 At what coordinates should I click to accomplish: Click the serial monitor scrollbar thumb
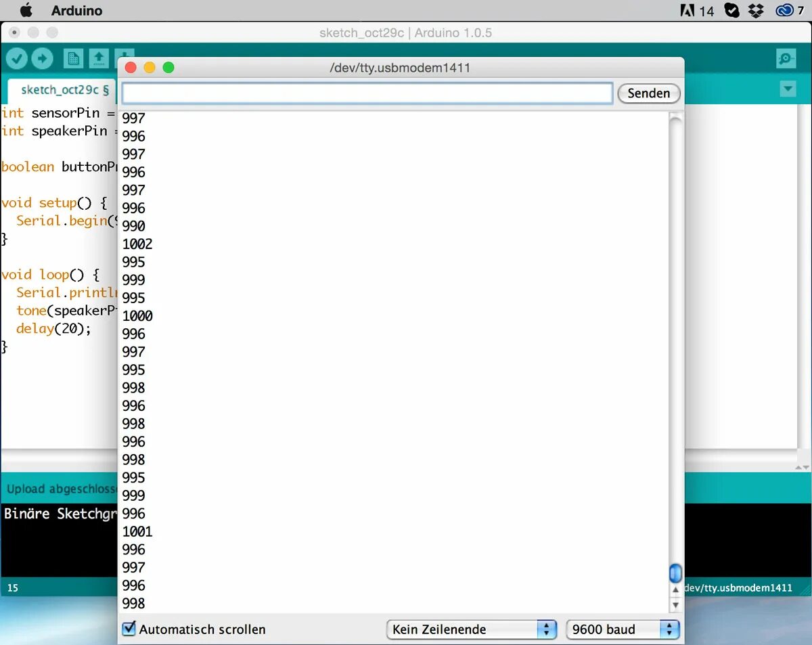675,574
